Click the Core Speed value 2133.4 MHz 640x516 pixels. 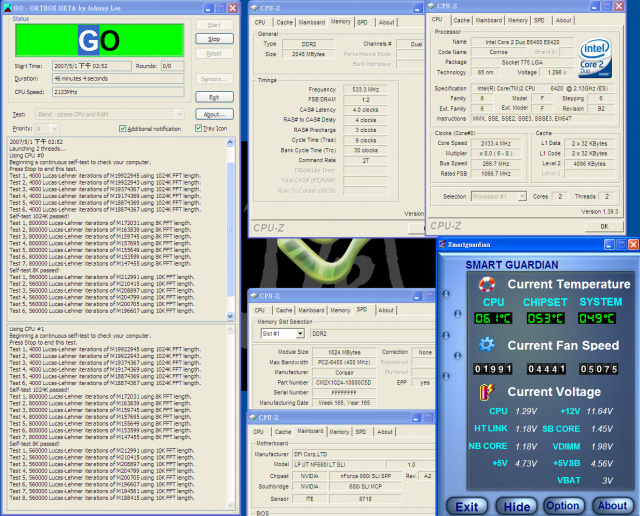tap(496, 143)
